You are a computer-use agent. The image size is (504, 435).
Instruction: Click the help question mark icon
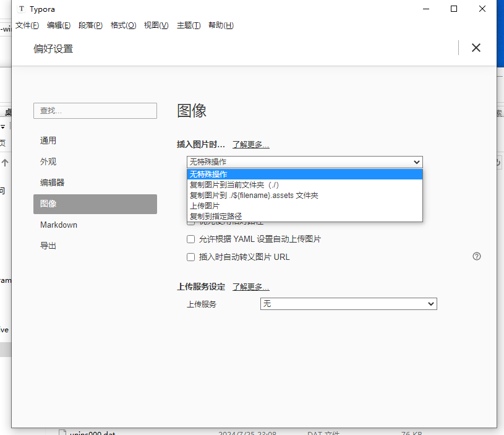pos(476,256)
